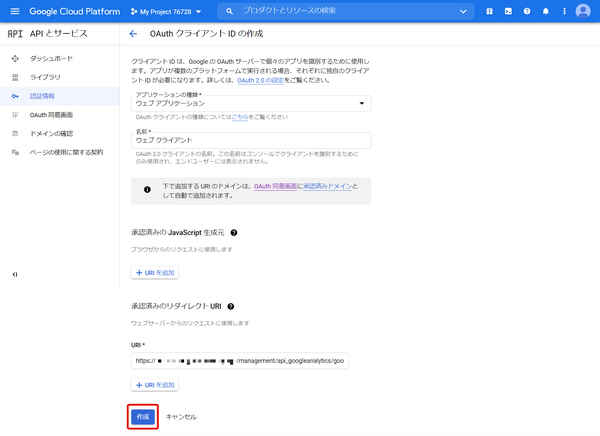Image resolution: width=600 pixels, height=436 pixels.
Task: Click the 作成 button
Action: (x=143, y=417)
